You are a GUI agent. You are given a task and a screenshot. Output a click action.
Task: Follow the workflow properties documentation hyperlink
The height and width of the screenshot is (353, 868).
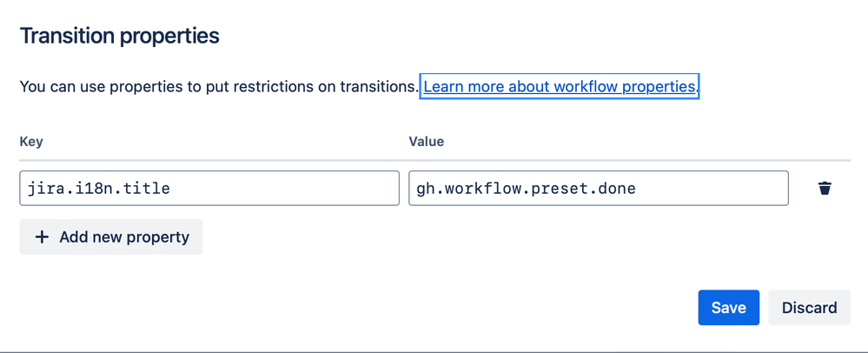(559, 86)
